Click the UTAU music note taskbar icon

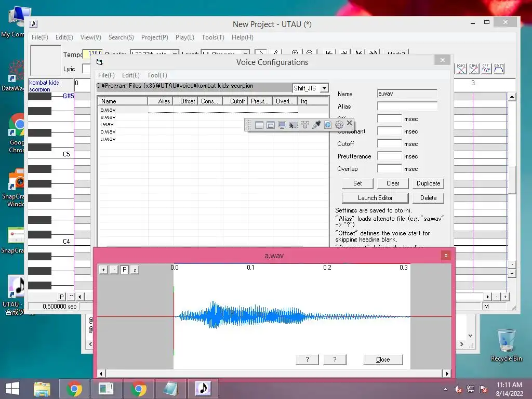point(203,389)
